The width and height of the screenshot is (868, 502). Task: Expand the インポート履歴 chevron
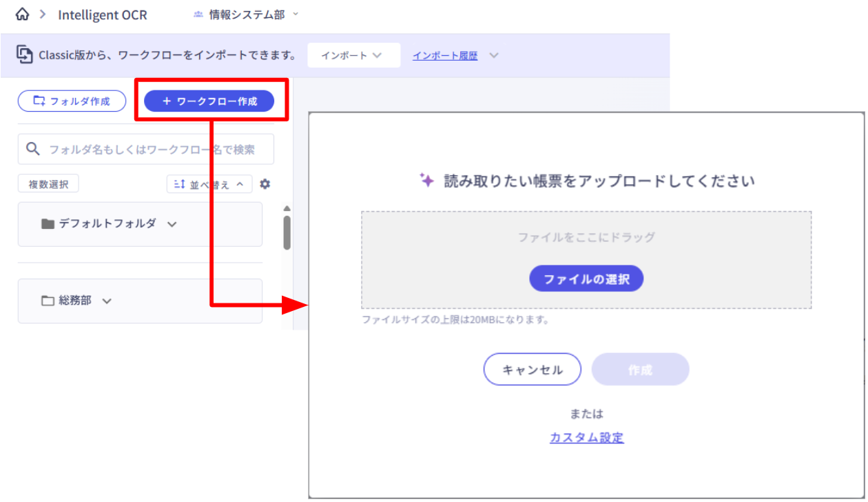493,55
